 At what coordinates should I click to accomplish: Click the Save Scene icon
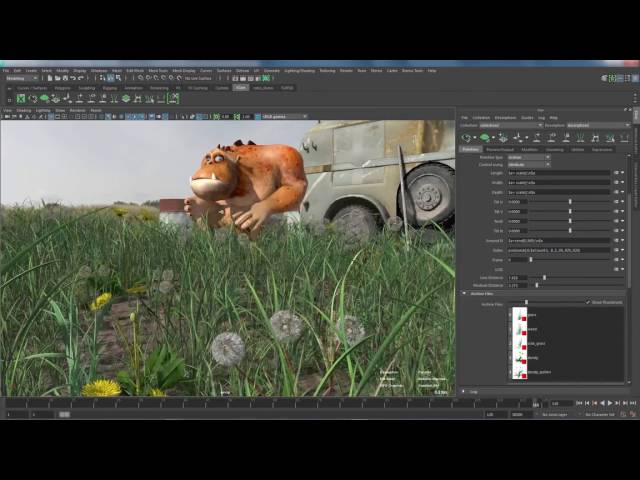pyautogui.click(x=65, y=78)
